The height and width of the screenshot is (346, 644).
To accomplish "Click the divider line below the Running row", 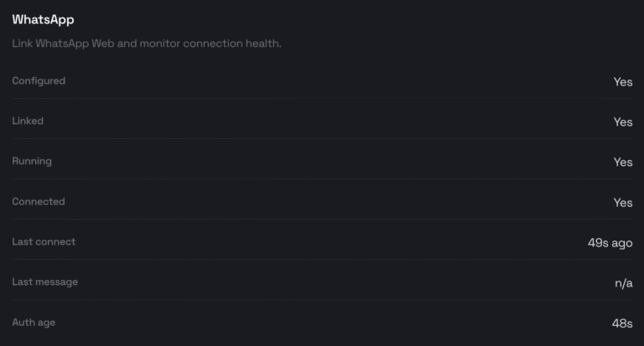I will (x=322, y=179).
